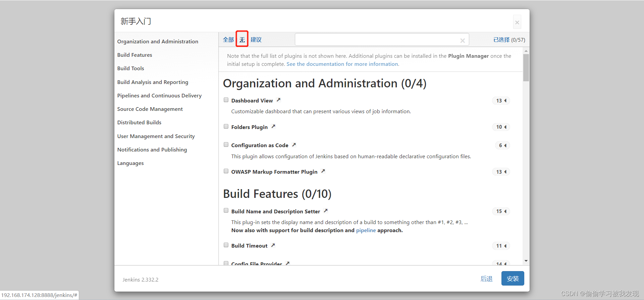Screen dimensions: 644x300
Task: Click the scrollbar up arrow
Action: coord(526,51)
